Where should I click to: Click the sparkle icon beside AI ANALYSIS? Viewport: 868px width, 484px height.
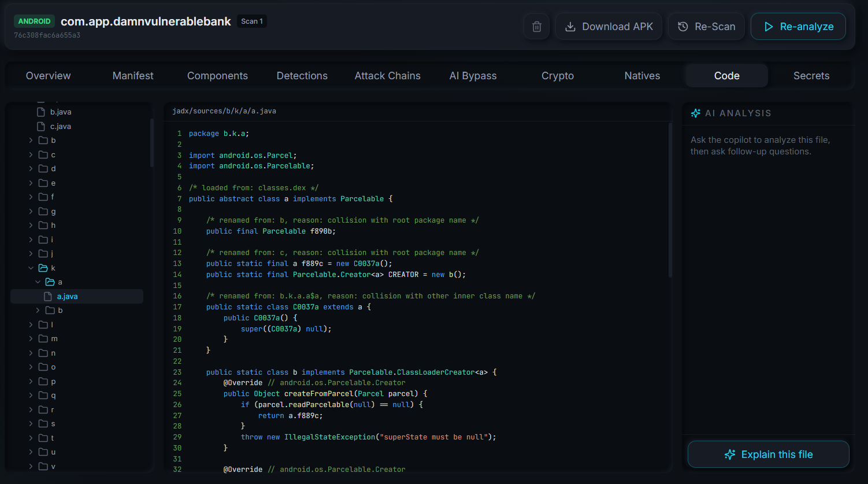[x=696, y=113]
